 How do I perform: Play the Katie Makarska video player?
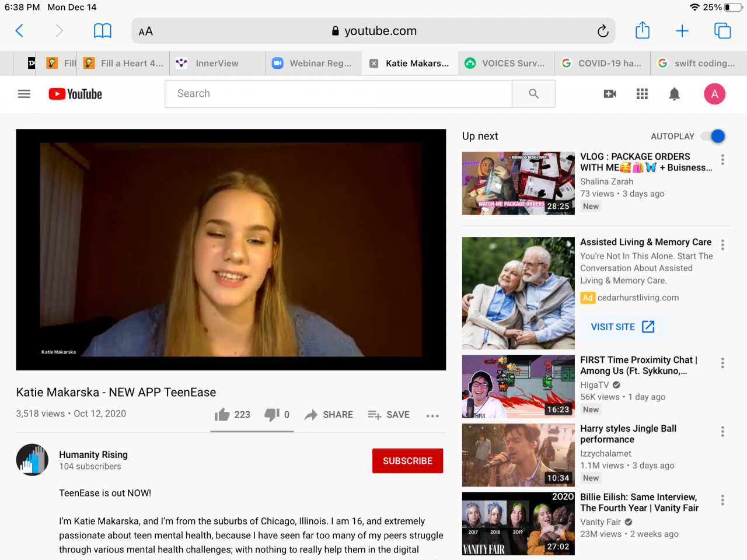coord(231,250)
